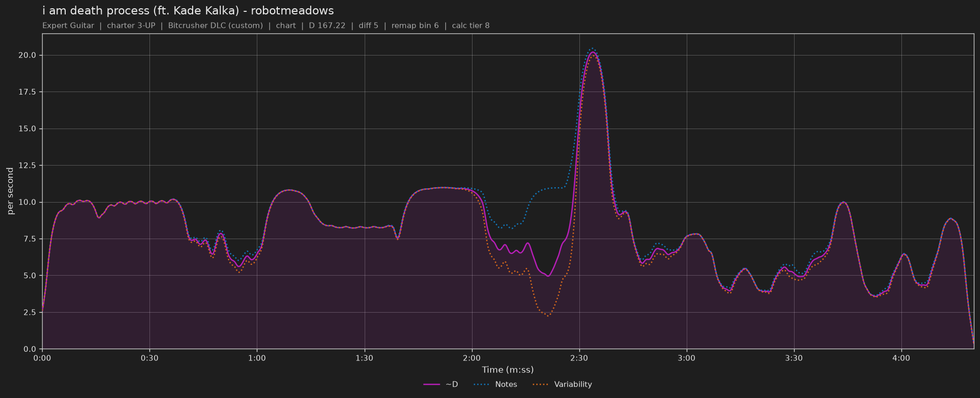Click the 3:00 x-axis tick label
The image size is (980, 398).
point(686,358)
